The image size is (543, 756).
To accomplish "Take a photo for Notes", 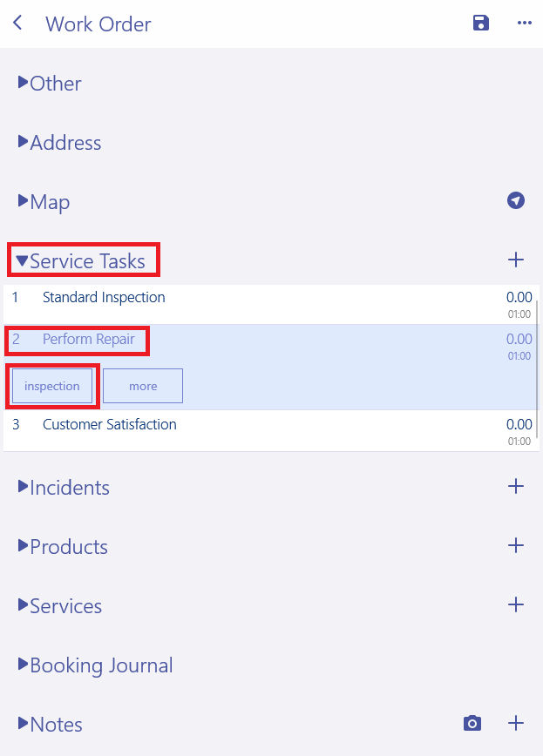I will coord(472,723).
